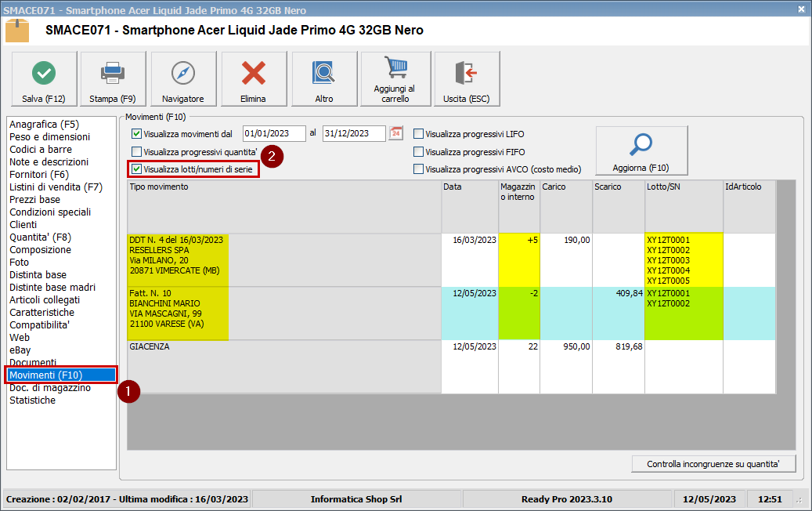Select Anagrafica (F5) in the sidebar
Image resolution: width=812 pixels, height=511 pixels.
44,124
